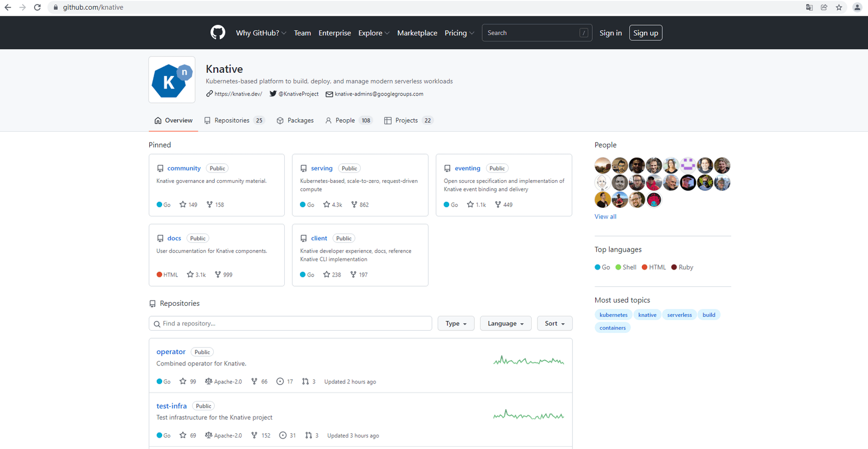Viewport: 868px width, 449px height.
Task: Open the operator repository link
Action: pyautogui.click(x=171, y=352)
